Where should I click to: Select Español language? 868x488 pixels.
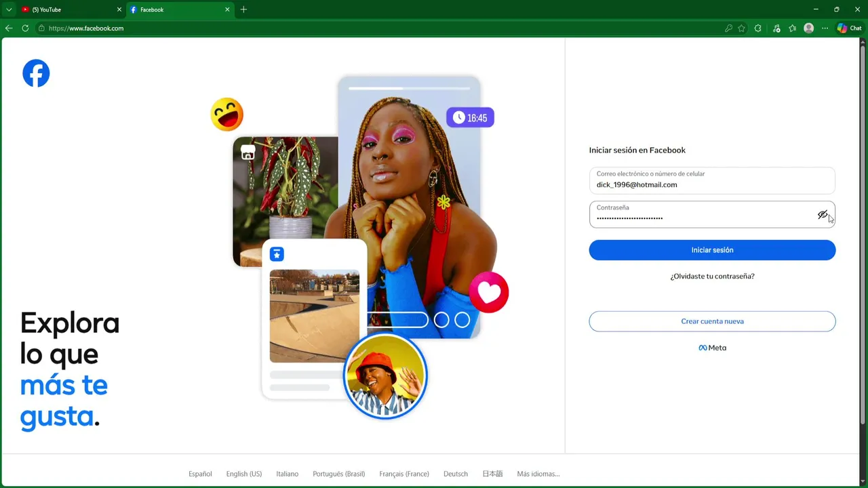200,474
